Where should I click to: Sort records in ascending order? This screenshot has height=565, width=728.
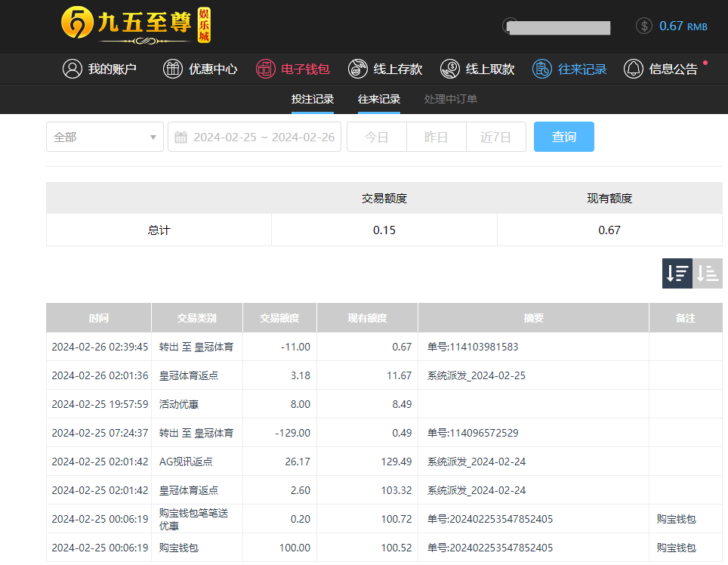tap(708, 273)
